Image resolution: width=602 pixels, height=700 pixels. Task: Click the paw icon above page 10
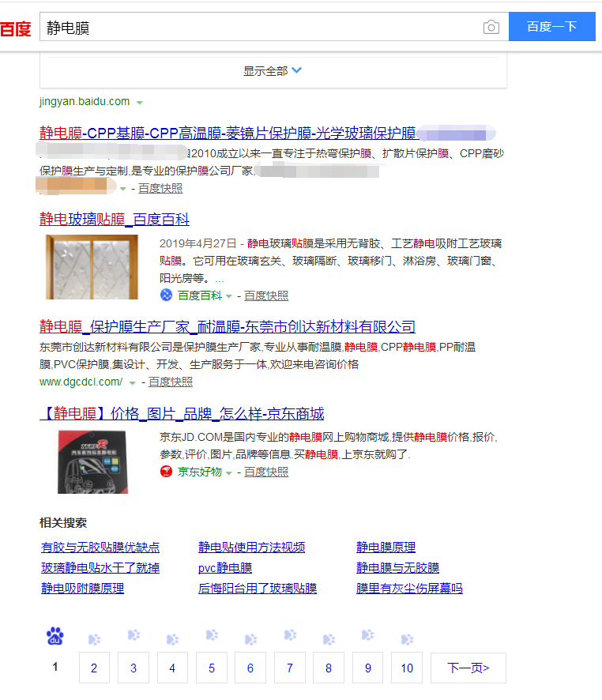point(407,640)
